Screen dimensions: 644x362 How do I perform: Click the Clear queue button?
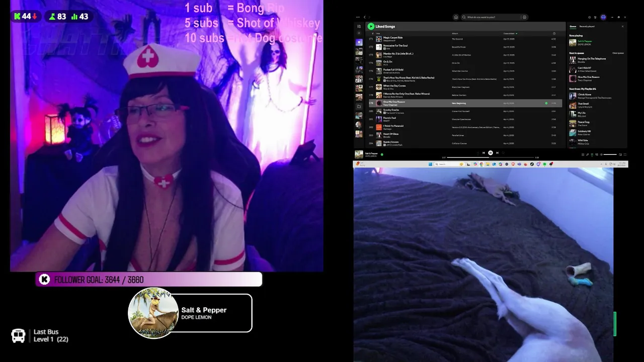pyautogui.click(x=618, y=53)
